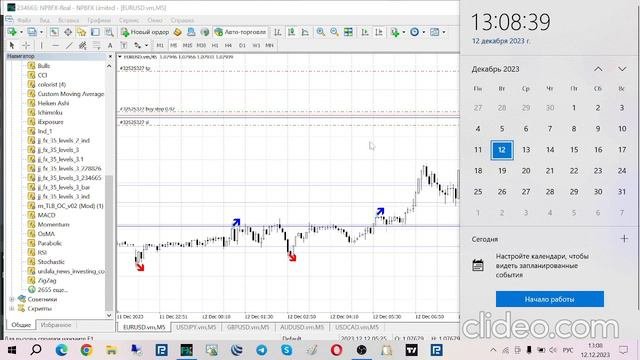640x360 pixels.
Task: Go to next month in calendar
Action: pos(622,69)
